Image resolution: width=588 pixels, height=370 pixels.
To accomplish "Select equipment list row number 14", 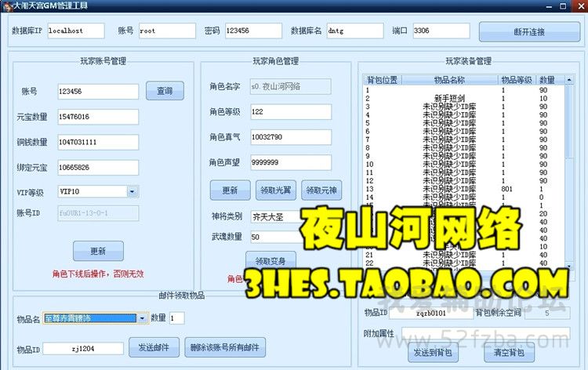I will [463, 198].
